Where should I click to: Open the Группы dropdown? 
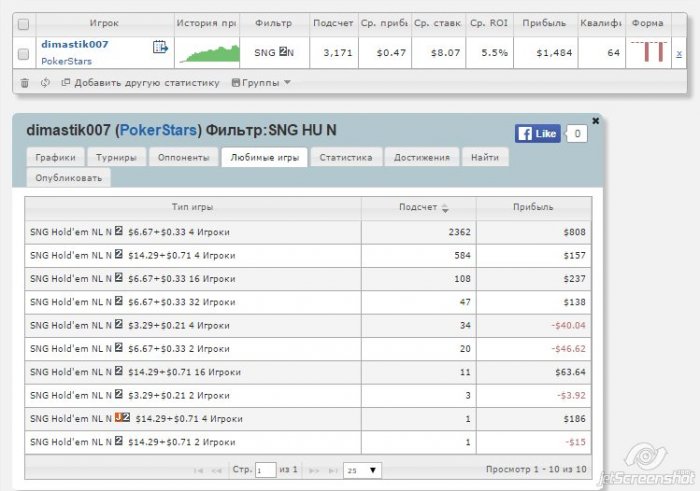coord(261,83)
